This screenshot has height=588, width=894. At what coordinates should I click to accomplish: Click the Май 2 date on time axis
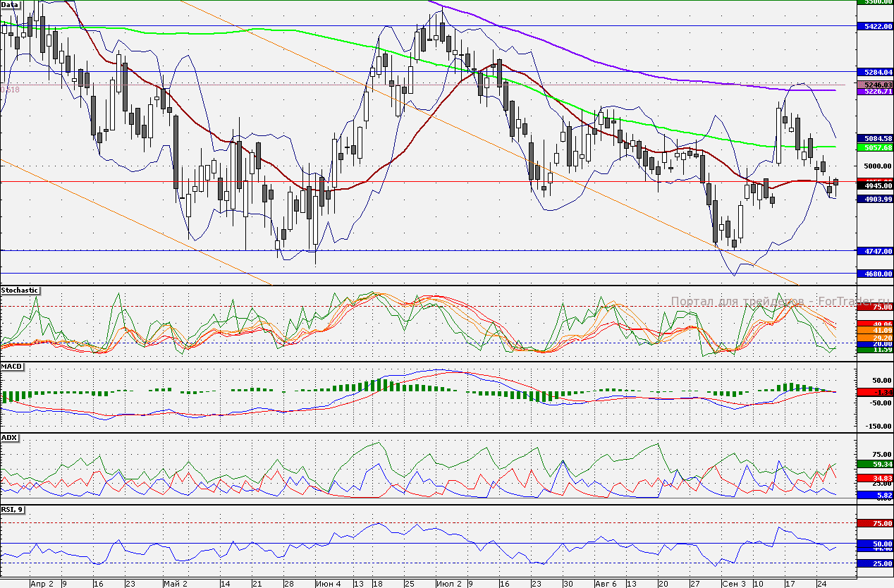(x=175, y=584)
